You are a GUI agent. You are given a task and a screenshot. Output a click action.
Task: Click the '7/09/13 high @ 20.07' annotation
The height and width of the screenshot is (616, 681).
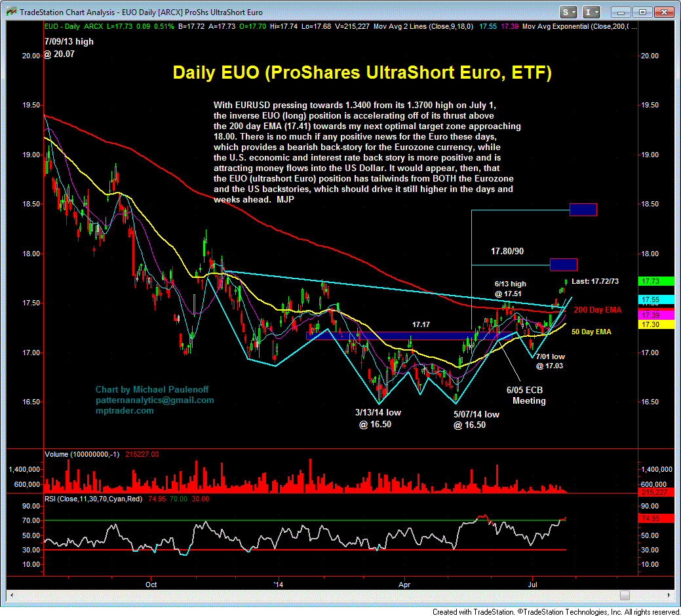click(x=69, y=48)
